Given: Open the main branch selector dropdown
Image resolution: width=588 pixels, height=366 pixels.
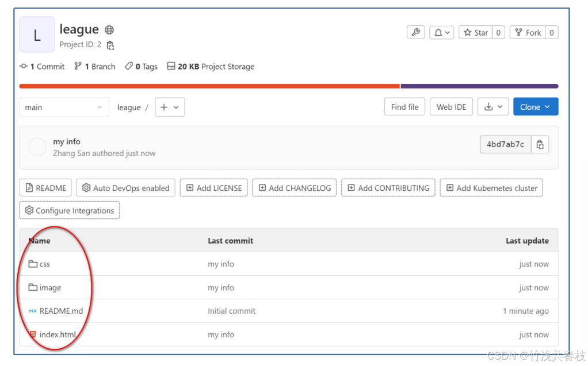Looking at the screenshot, I should [x=64, y=107].
